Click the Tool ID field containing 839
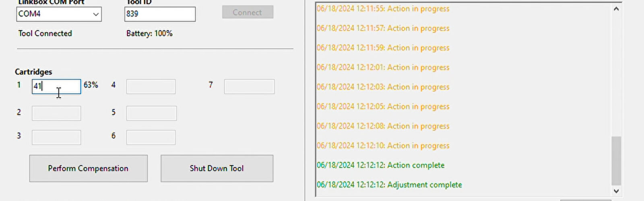The width and height of the screenshot is (644, 201). [160, 14]
